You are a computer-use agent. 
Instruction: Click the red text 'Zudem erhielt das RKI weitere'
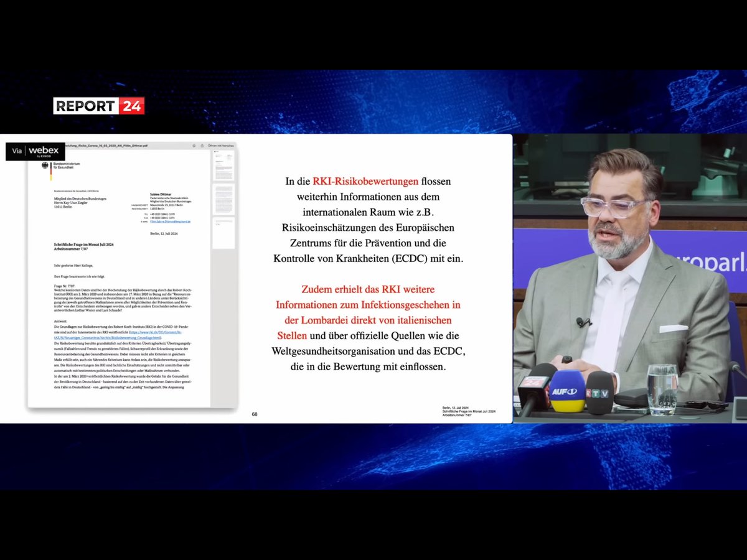[368, 289]
